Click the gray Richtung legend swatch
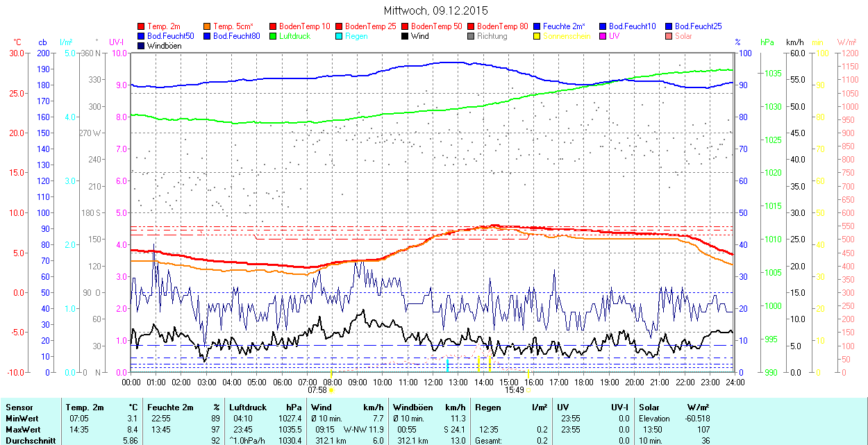 [471, 36]
